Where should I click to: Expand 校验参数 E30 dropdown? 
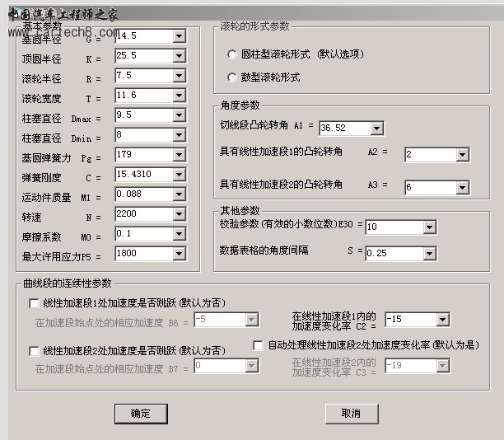click(429, 227)
